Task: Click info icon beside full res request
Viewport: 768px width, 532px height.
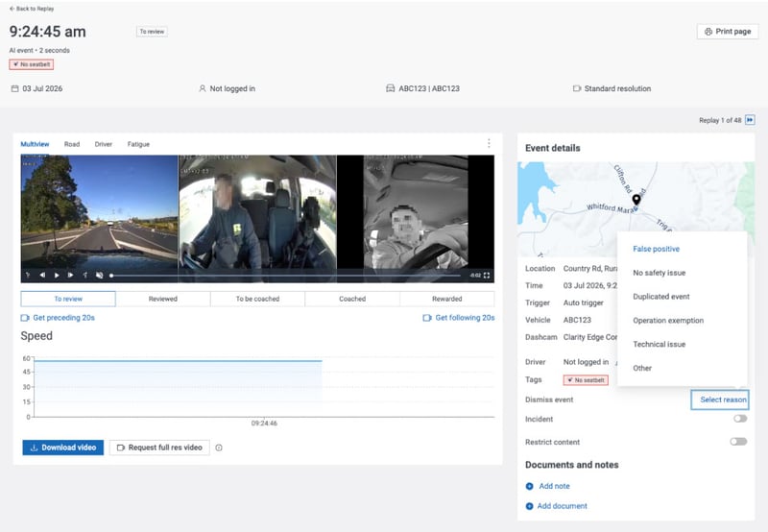Action: click(219, 447)
